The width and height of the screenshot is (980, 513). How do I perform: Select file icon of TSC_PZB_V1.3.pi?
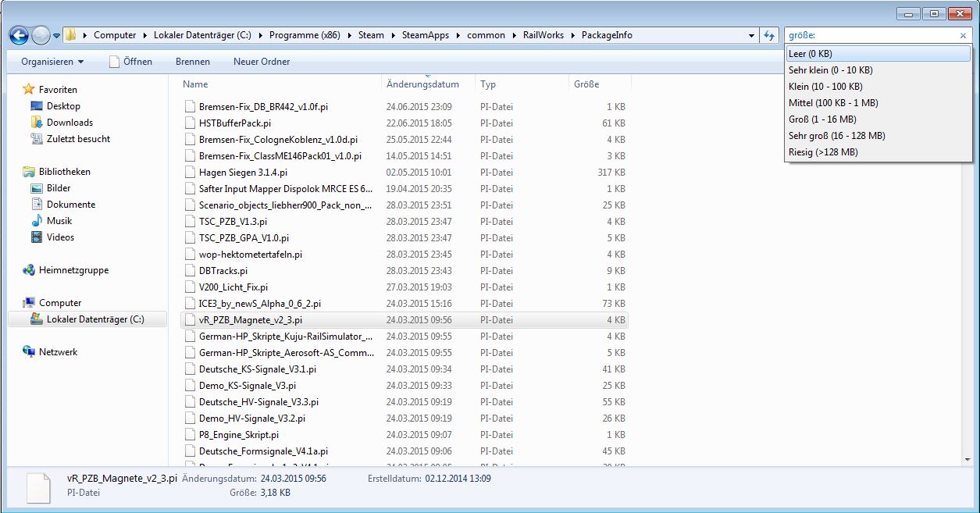(x=190, y=222)
